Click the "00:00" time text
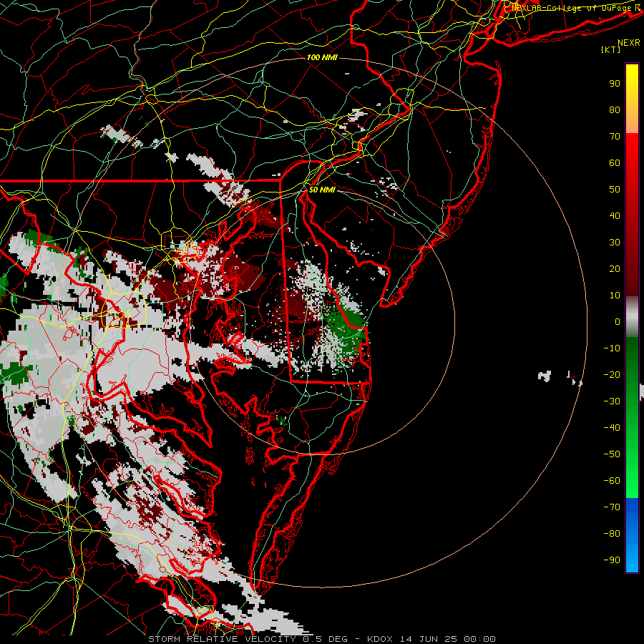 click(x=479, y=639)
